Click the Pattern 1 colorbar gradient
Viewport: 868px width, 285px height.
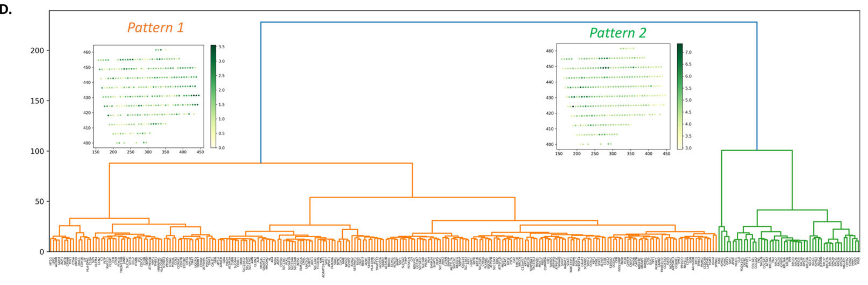(213, 96)
